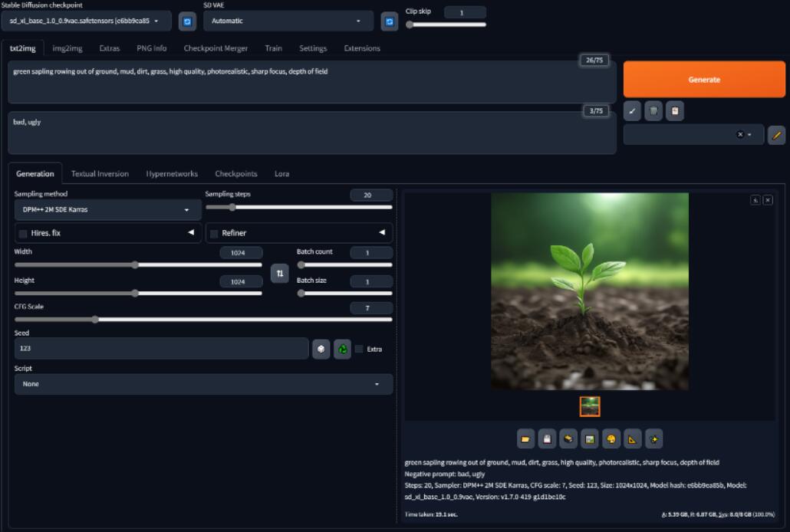The height and width of the screenshot is (532, 790).
Task: Open the Extras tab
Action: coord(110,48)
